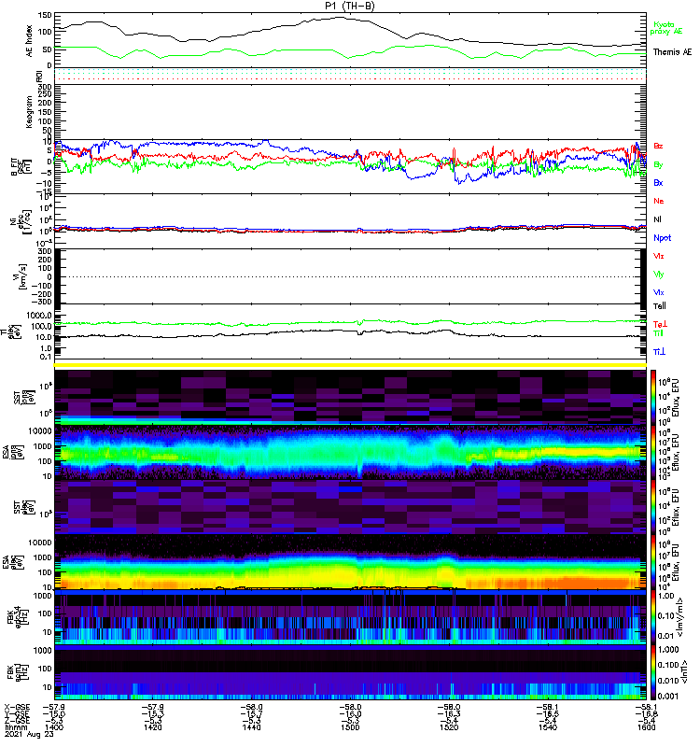Click the AE Index axis label
This screenshot has width=700, height=747.
tap(30, 41)
